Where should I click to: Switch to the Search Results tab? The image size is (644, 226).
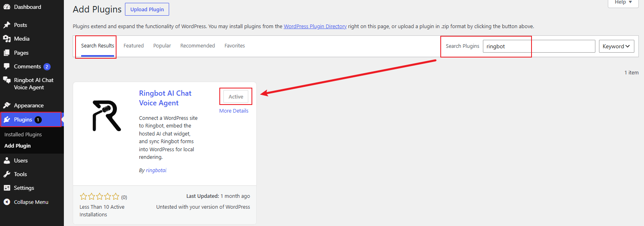(x=98, y=46)
